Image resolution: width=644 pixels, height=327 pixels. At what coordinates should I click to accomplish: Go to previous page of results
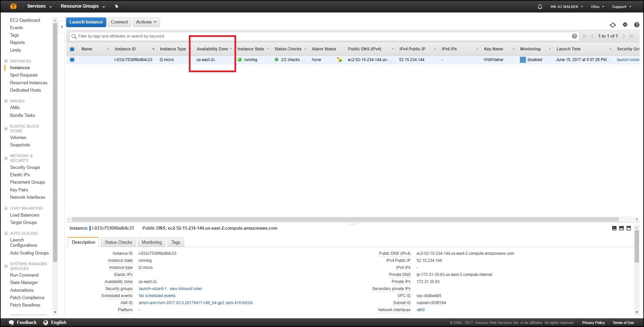pos(592,36)
